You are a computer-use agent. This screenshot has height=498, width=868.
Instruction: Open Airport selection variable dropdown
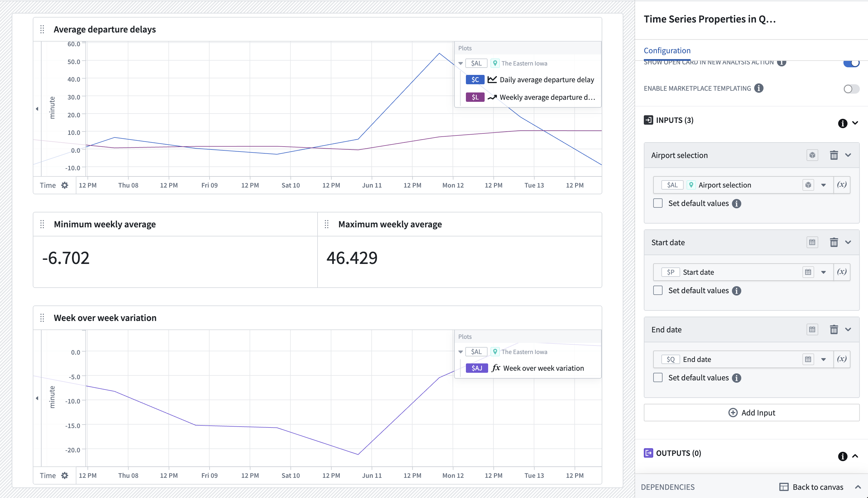click(824, 185)
